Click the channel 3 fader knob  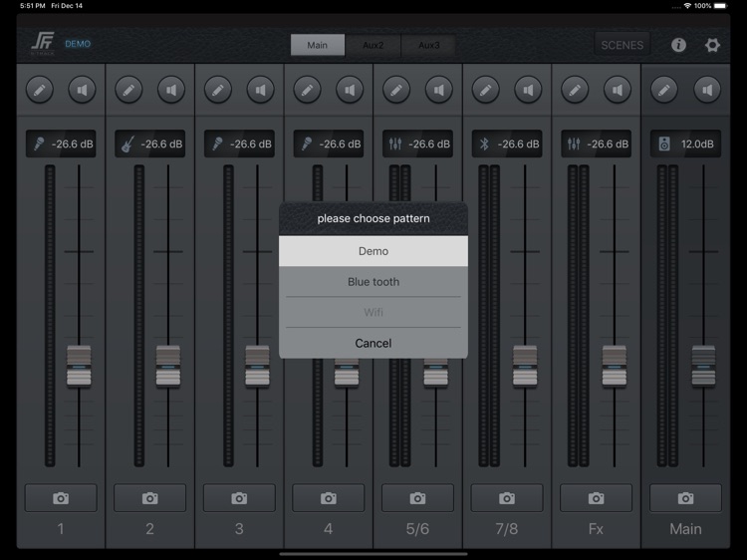coord(257,366)
